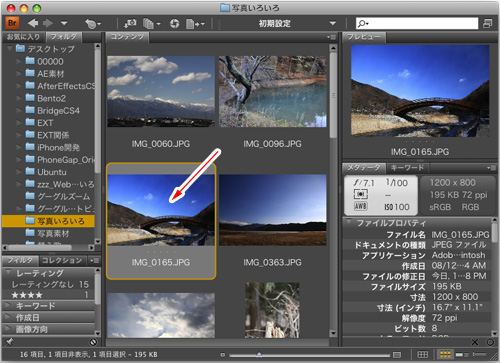Filter by レーティングなし 15
The width and height of the screenshot is (500, 363).
click(49, 284)
